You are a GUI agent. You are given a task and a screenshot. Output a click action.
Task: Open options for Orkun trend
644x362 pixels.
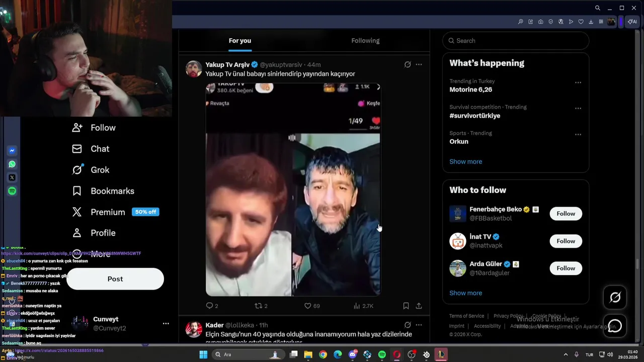(x=578, y=135)
